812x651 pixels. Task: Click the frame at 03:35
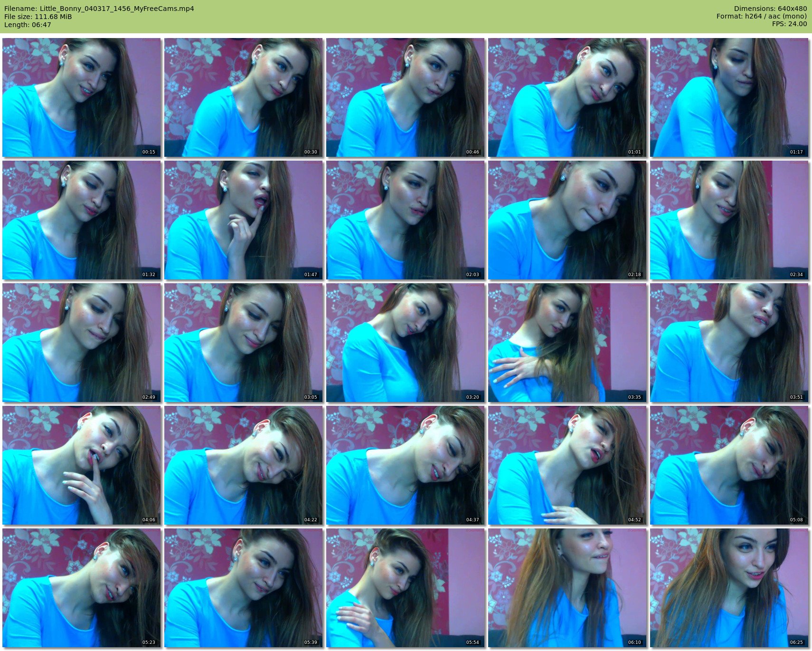click(567, 343)
